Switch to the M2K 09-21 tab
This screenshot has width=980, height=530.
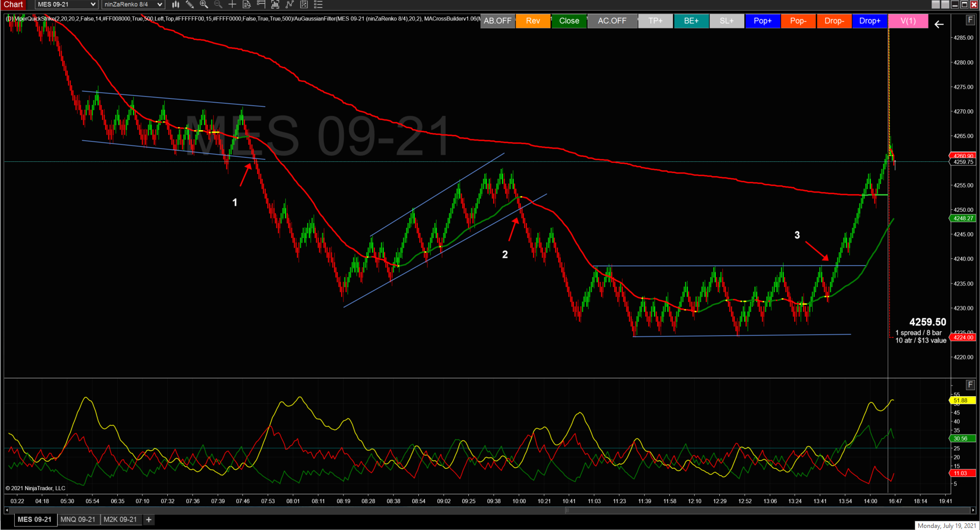click(x=120, y=520)
